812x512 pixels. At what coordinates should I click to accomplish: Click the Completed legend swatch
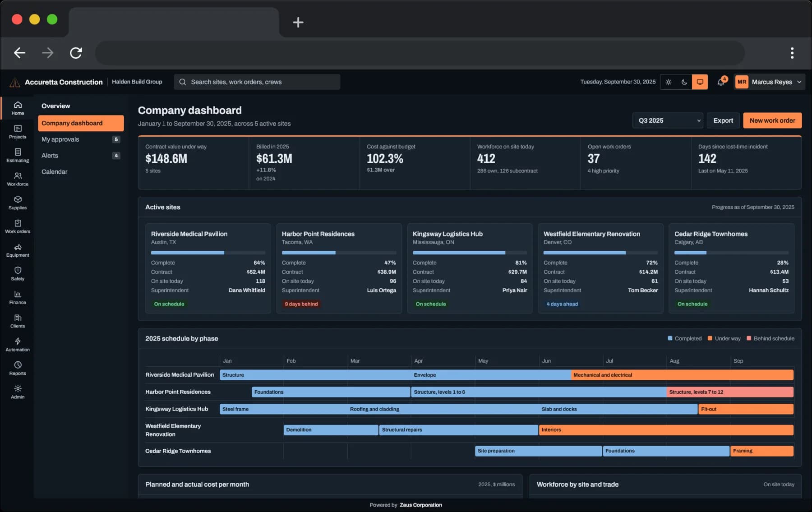point(670,338)
